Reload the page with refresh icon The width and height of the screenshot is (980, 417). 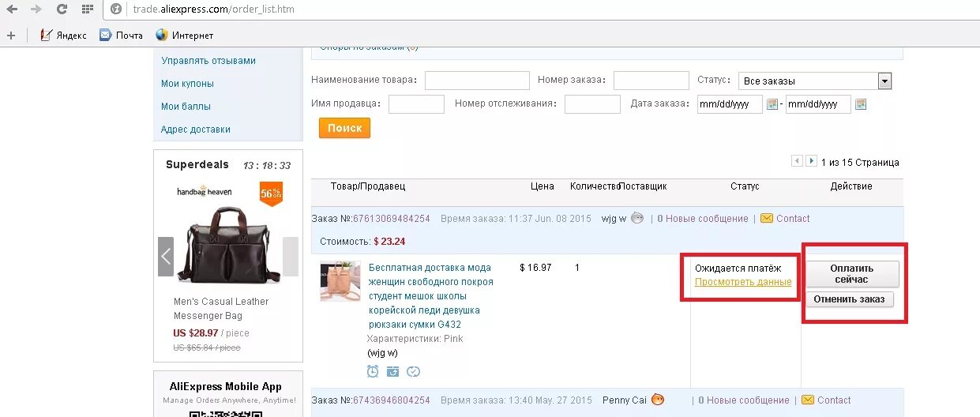point(62,9)
